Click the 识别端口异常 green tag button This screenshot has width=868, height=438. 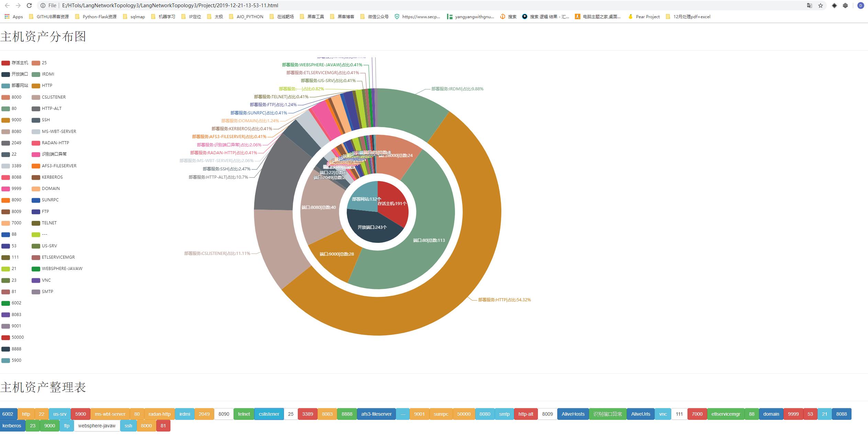[608, 414]
